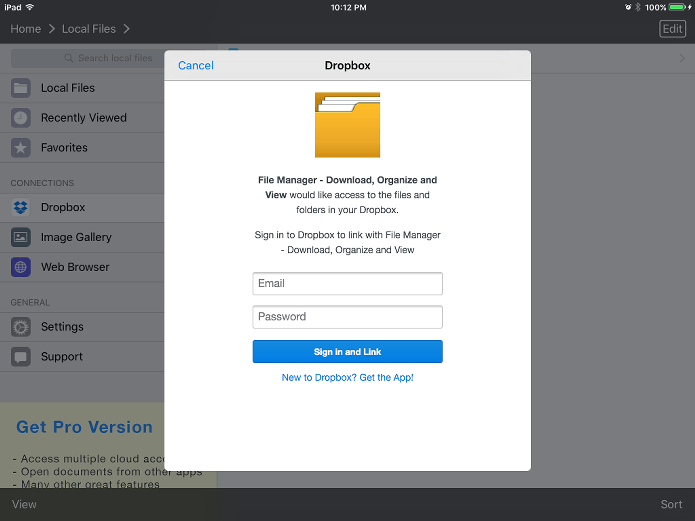Screen dimensions: 695x521
Task: Select the Recently Viewed label
Action: click(x=84, y=118)
